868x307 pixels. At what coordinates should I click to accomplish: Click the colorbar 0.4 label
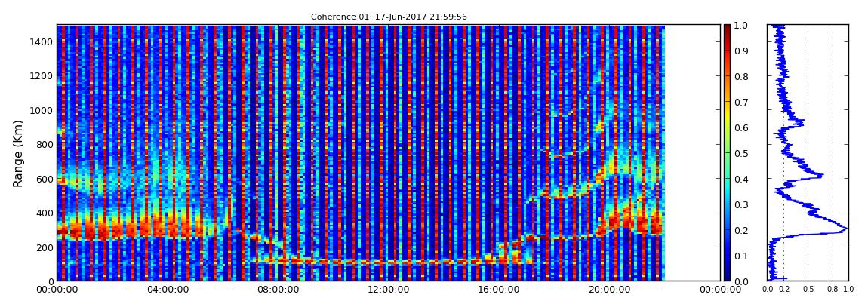(x=740, y=180)
